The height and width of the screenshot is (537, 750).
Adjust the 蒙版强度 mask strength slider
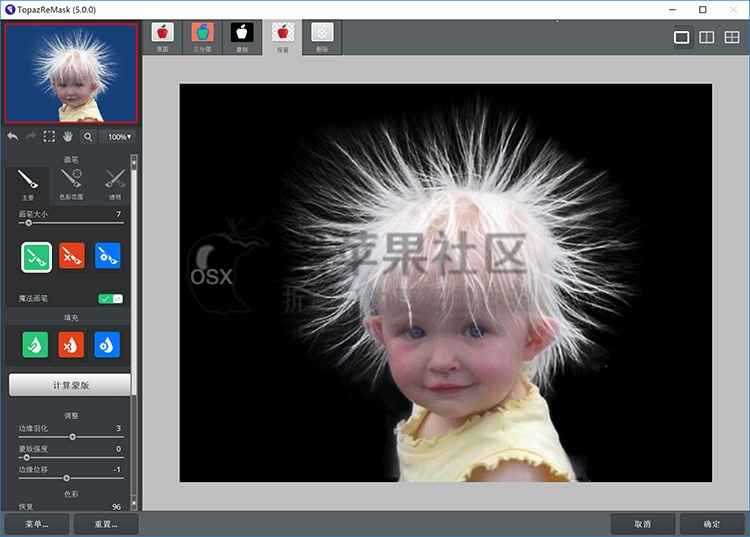(x=71, y=458)
